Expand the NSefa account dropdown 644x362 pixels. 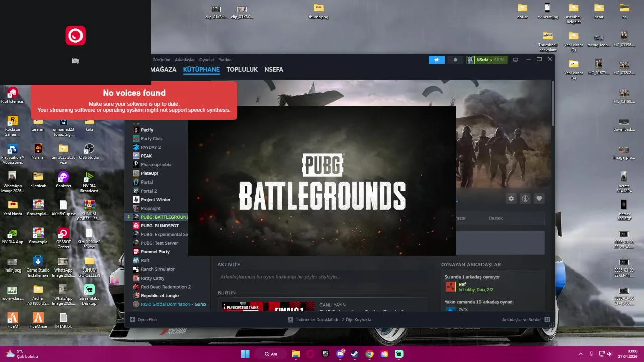click(x=487, y=60)
